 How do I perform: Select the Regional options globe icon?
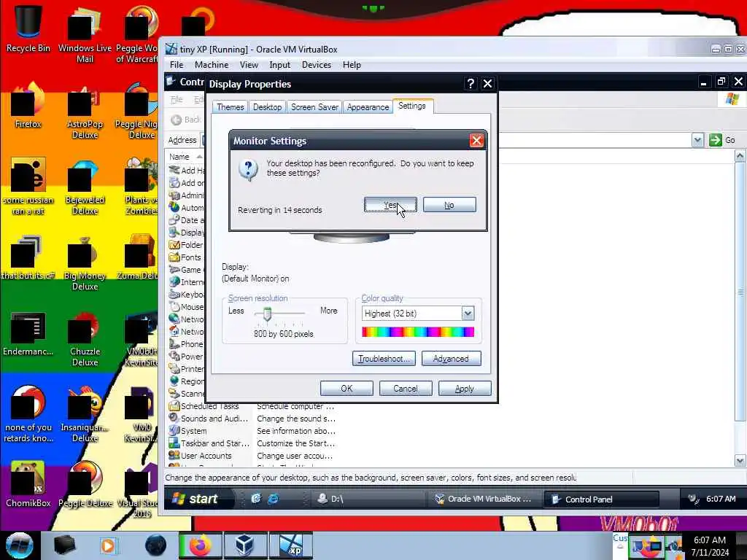click(174, 381)
